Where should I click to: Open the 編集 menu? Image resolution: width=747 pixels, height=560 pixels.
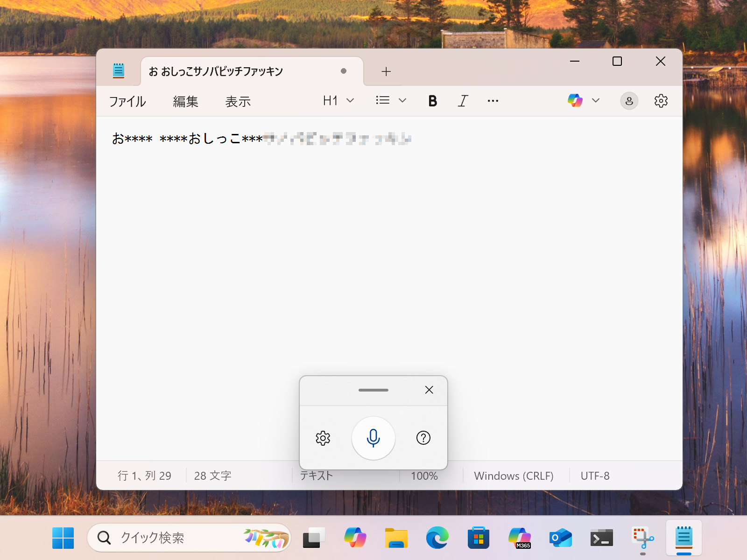(185, 101)
